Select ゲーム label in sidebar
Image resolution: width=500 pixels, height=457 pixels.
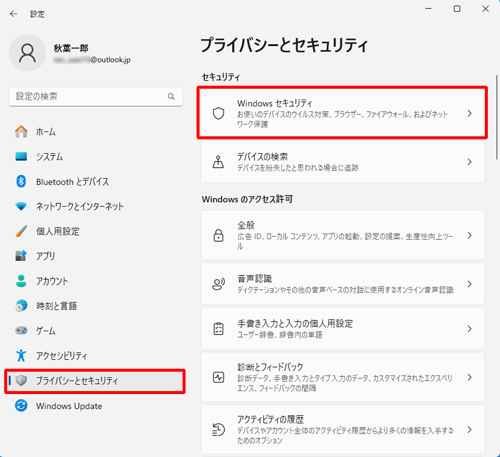coord(46,331)
